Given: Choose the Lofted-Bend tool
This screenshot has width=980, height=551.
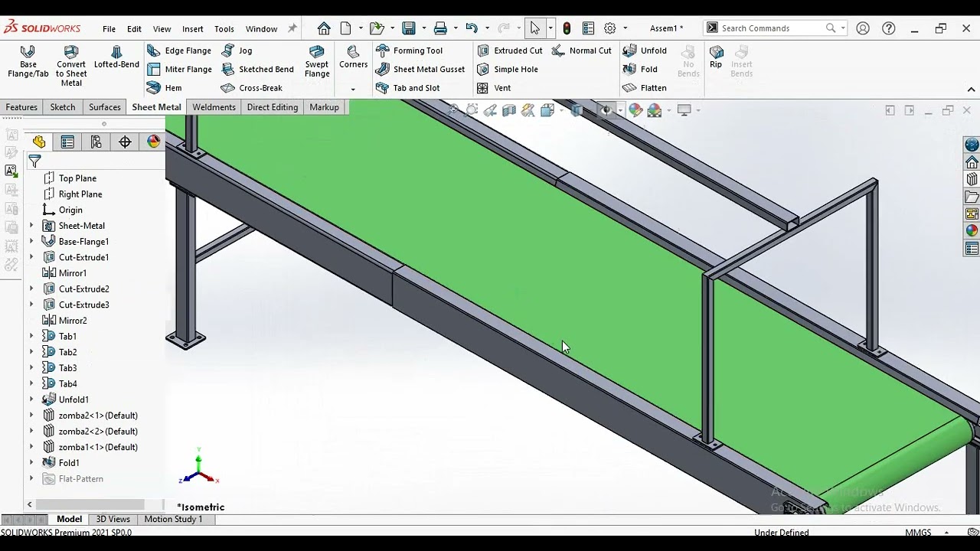Looking at the screenshot, I should click(116, 57).
